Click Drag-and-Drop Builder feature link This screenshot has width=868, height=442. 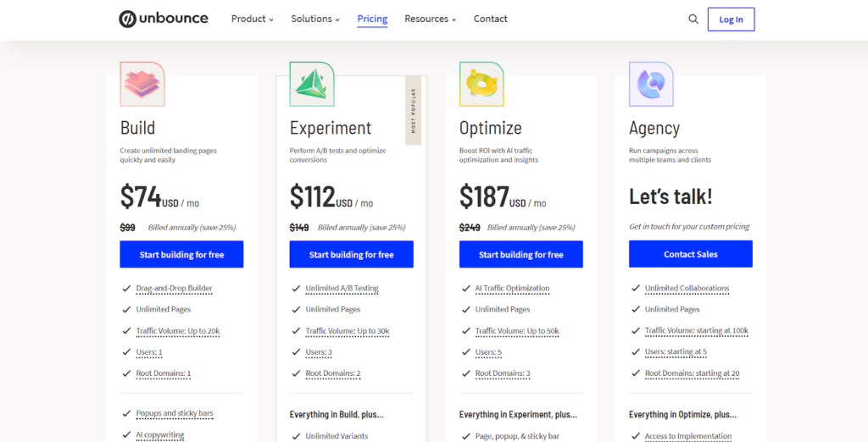[x=174, y=288]
